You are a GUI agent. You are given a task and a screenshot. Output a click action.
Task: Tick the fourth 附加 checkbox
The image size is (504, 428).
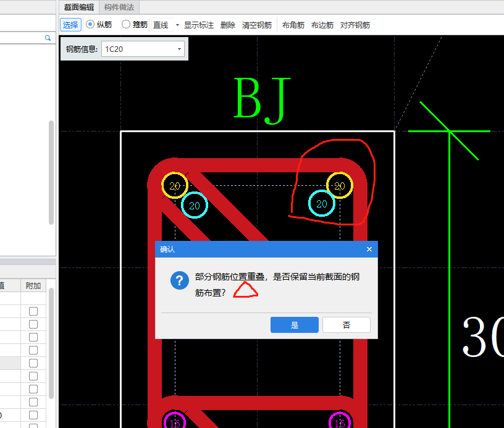[x=33, y=350]
